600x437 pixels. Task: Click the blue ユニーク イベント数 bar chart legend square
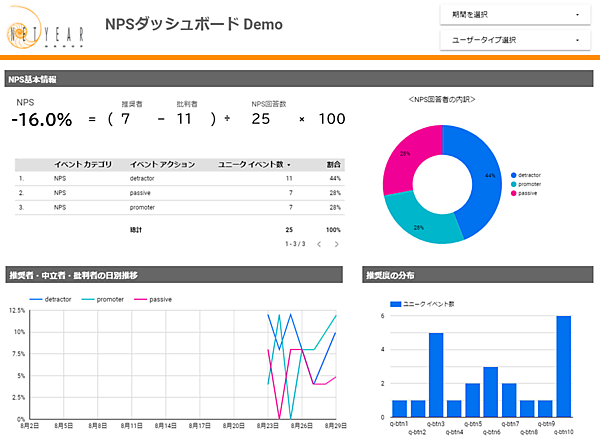(395, 303)
